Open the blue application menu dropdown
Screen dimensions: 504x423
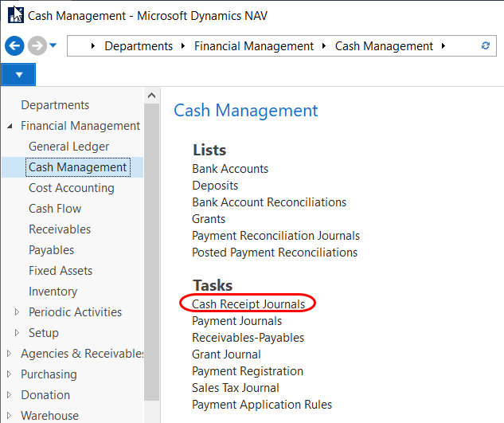pos(19,75)
